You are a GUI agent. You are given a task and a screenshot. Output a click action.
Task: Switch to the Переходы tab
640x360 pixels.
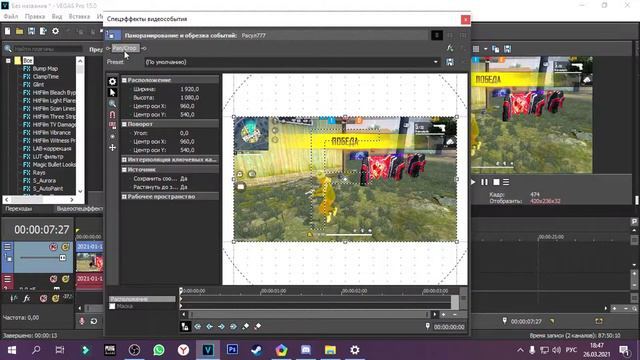click(x=18, y=209)
